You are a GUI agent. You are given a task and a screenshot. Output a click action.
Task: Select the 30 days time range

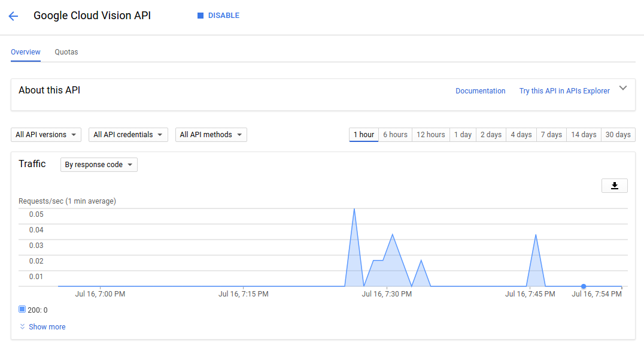[x=618, y=135]
